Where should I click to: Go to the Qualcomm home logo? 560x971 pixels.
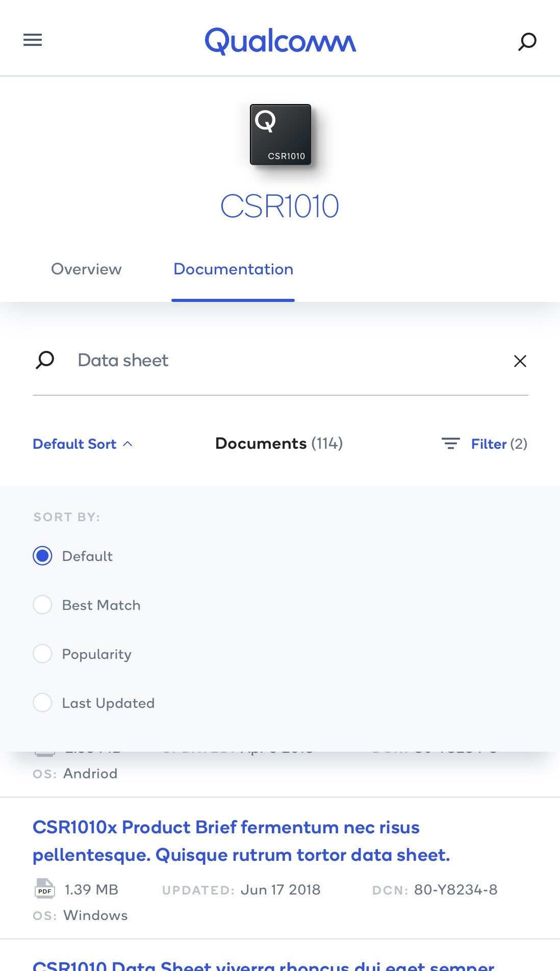pos(280,41)
